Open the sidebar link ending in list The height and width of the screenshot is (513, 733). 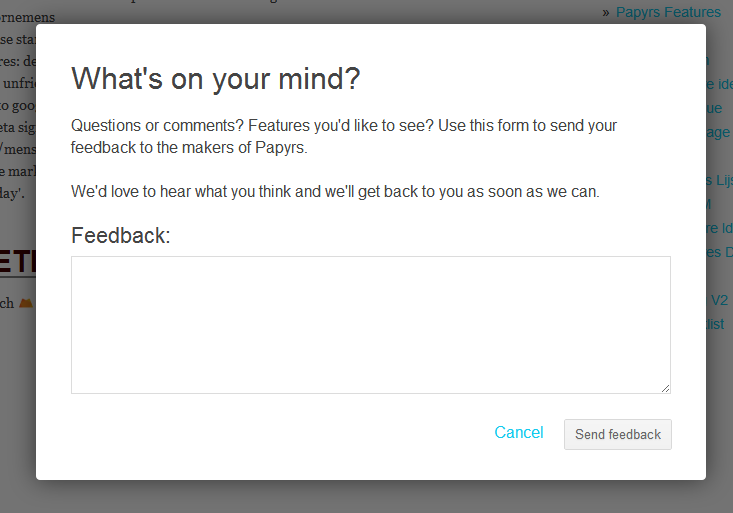(715, 324)
